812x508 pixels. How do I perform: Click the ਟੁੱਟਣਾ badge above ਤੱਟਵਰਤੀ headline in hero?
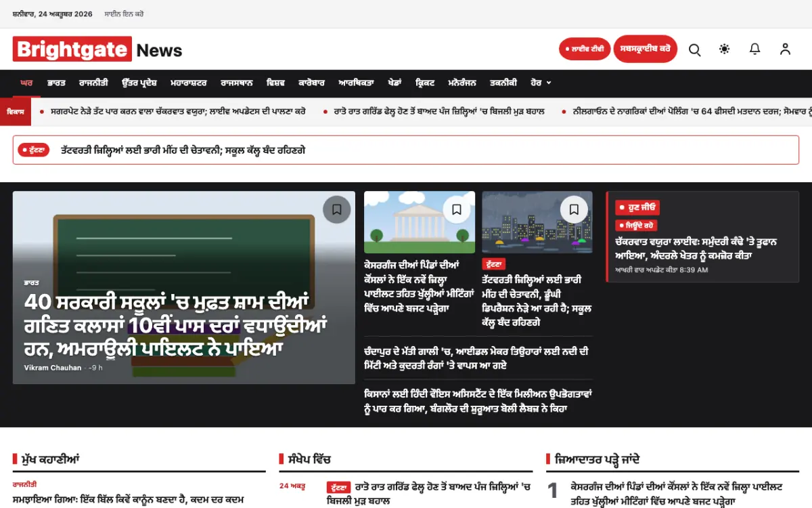click(493, 264)
